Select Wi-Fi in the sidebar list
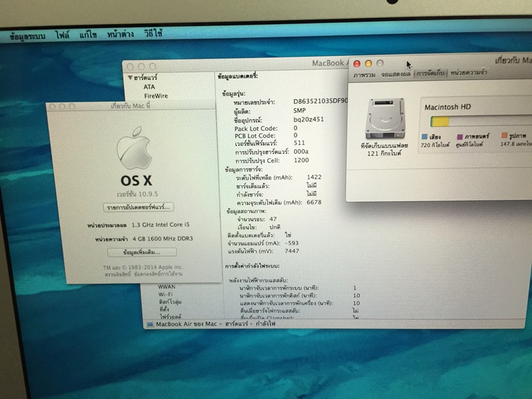This screenshot has width=532, height=399. point(165,294)
